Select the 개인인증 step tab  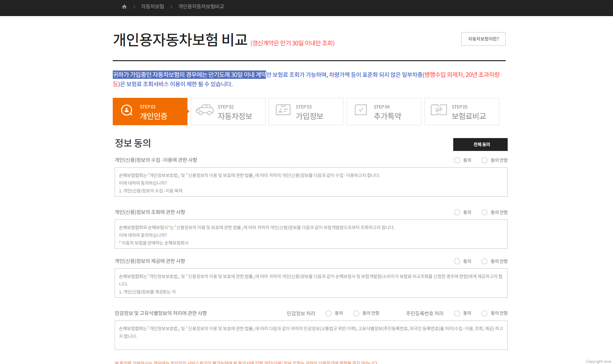[150, 111]
